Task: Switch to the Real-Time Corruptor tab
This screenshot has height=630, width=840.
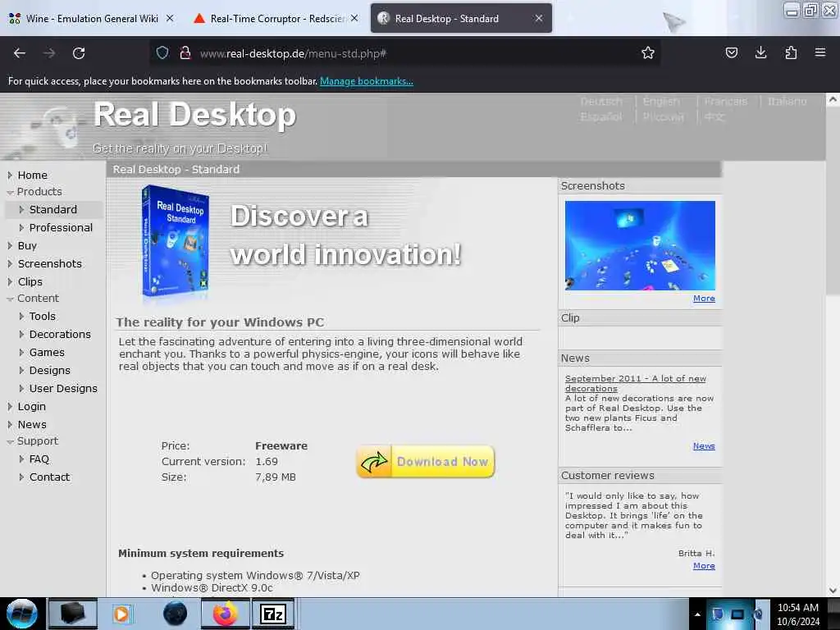Action: tap(276, 18)
